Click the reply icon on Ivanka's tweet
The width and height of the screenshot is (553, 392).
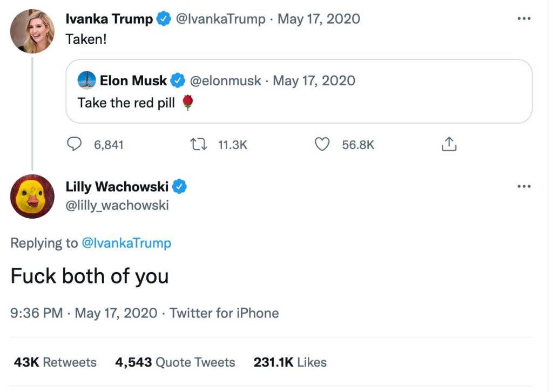point(74,145)
